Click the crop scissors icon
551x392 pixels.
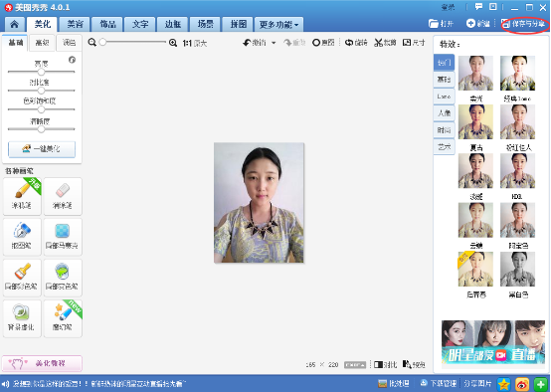pos(378,43)
